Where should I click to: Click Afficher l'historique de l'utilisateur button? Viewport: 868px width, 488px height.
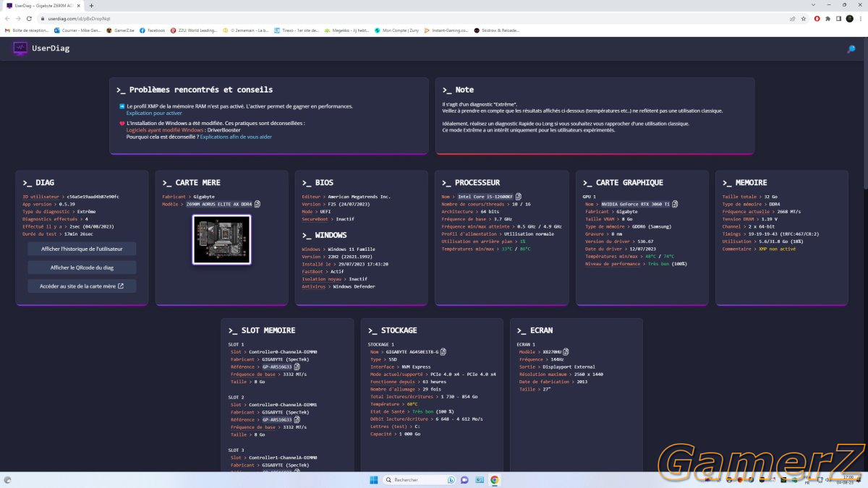point(82,249)
